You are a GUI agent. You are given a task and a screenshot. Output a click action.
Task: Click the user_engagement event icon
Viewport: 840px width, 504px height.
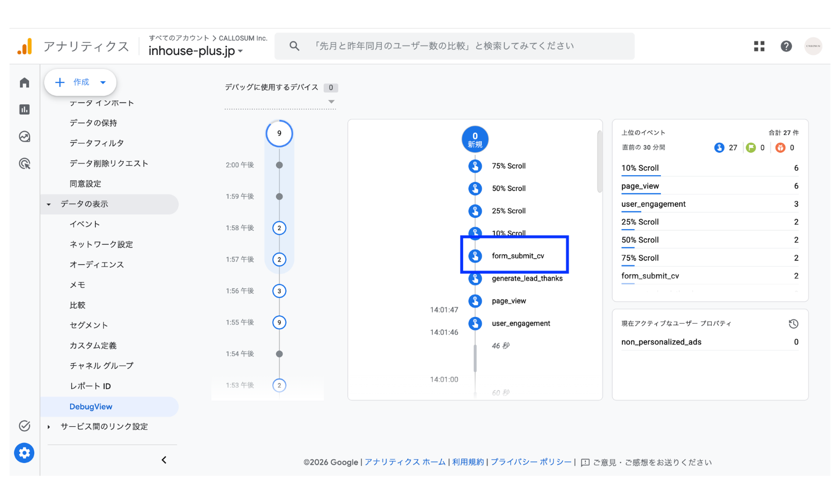point(475,323)
